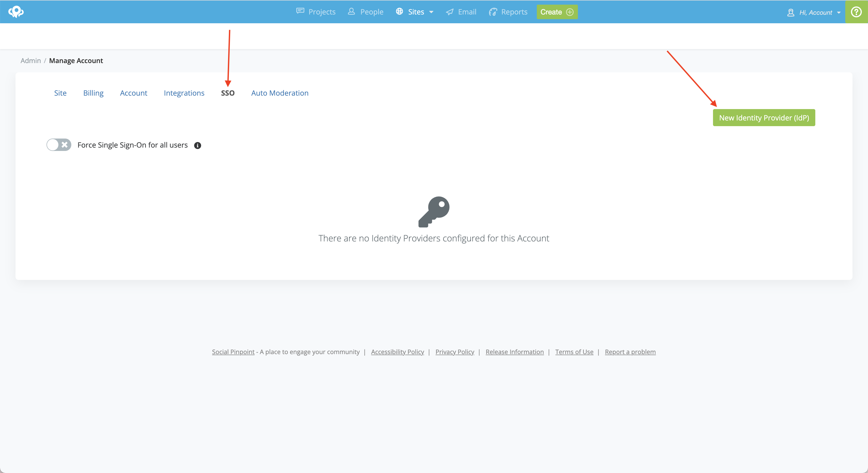Open the Release Information link
Viewport: 868px width, 473px height.
(x=515, y=352)
